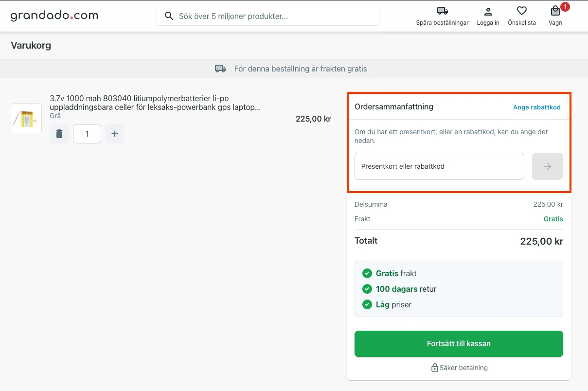The image size is (588, 391).
Task: Click the free shipping banner truck icon
Action: [x=220, y=69]
